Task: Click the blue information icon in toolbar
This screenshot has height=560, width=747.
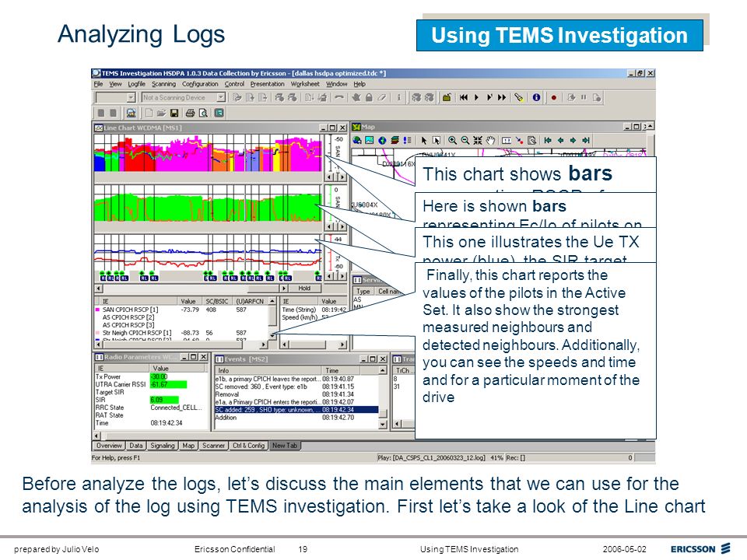Action: (x=536, y=98)
